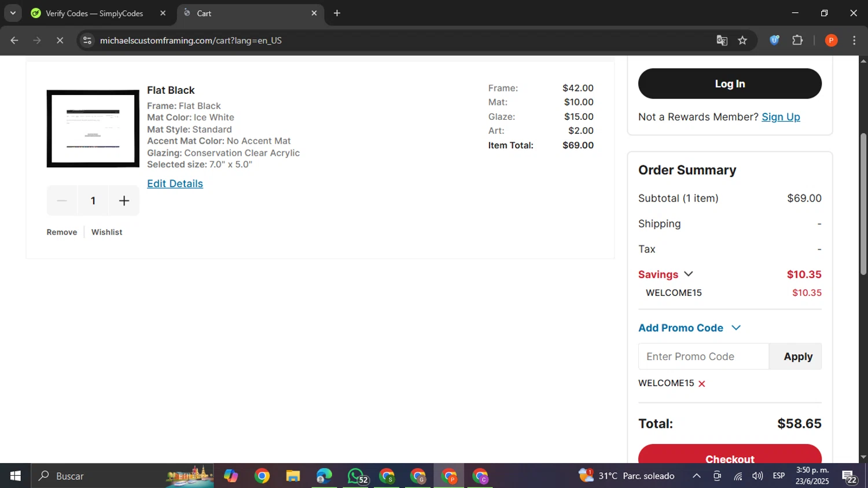Click the Checkout button
The width and height of the screenshot is (868, 488).
coord(730,454)
